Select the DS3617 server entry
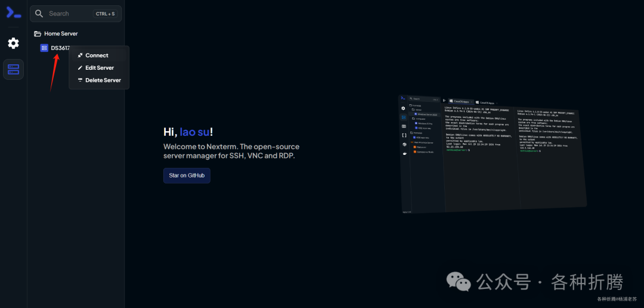Image resolution: width=644 pixels, height=308 pixels. pos(55,48)
